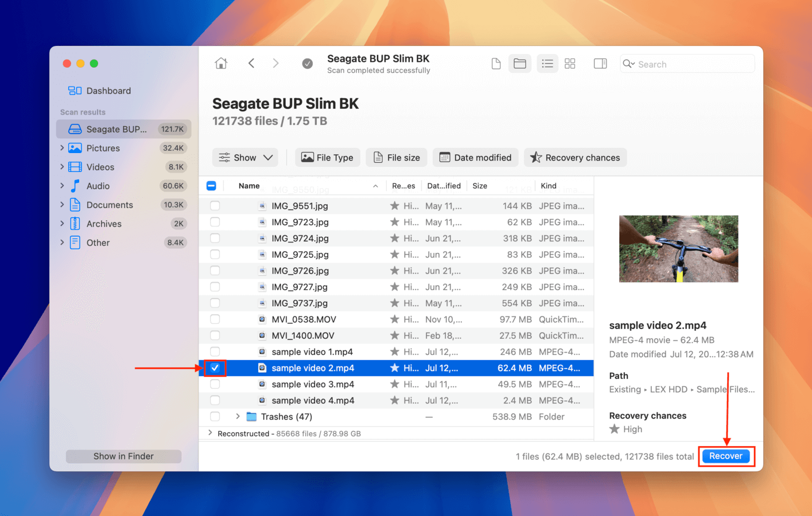Click the IMG_9725.jpg file icon
812x516 pixels.
point(262,255)
